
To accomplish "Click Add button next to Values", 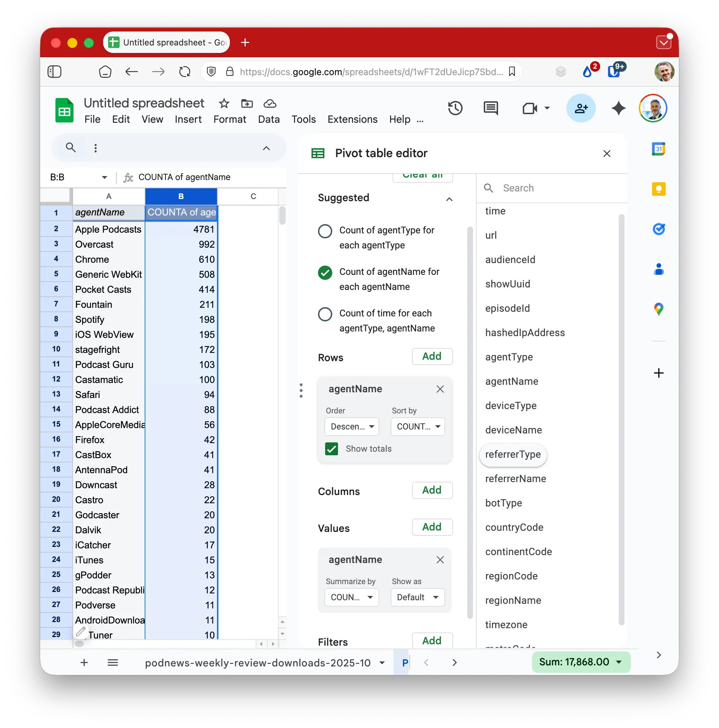I will (x=432, y=527).
